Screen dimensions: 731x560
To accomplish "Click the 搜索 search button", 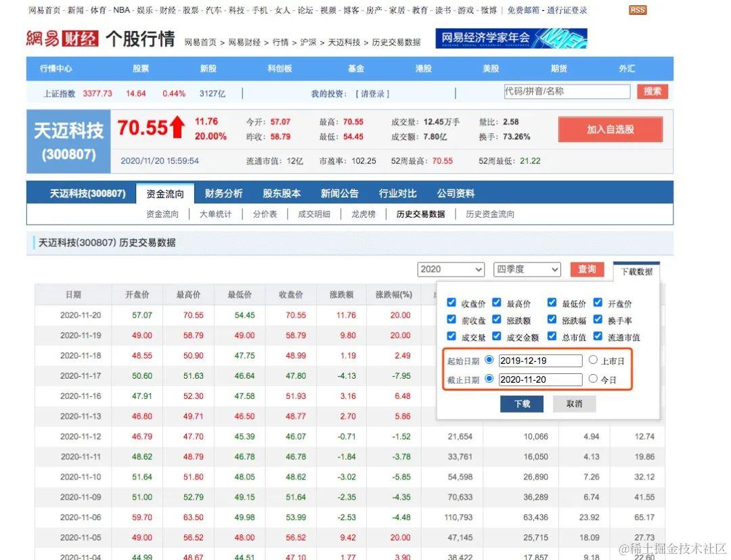I will pyautogui.click(x=652, y=91).
